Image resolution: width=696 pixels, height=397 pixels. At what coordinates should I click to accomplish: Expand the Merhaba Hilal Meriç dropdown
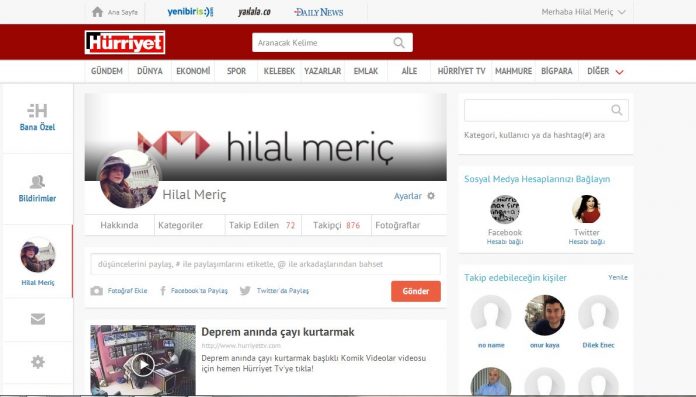[x=622, y=12]
